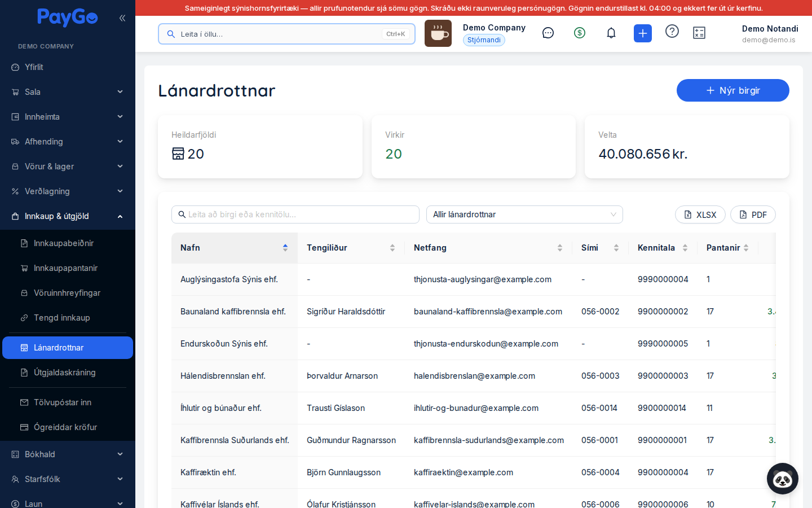812x508 pixels.
Task: Sort table by Netfang column
Action: pyautogui.click(x=488, y=248)
